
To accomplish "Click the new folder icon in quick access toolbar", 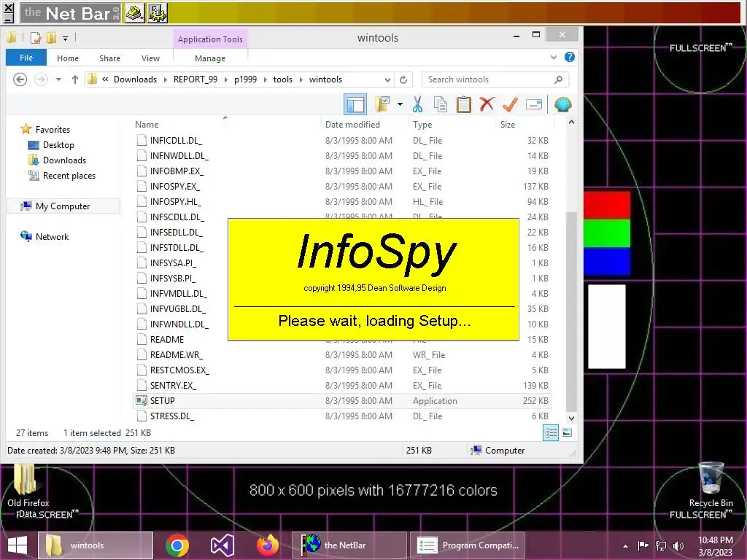I will [x=51, y=38].
